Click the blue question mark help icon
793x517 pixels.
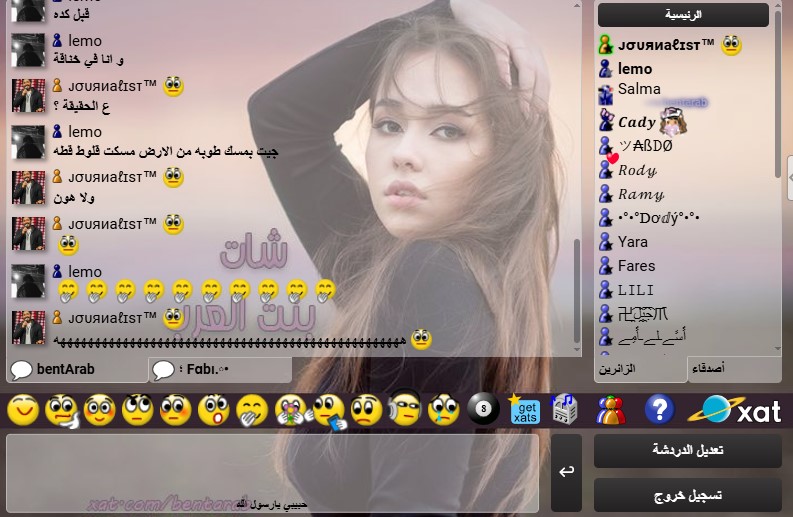pos(659,409)
